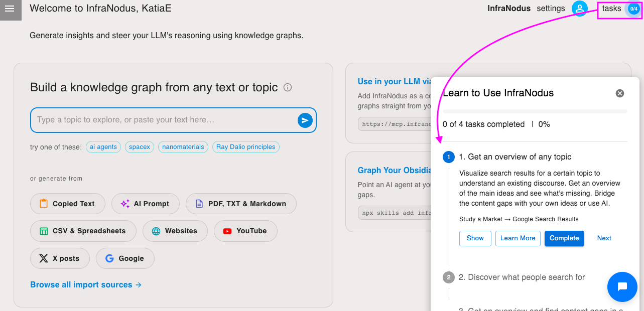Open the hamburger menu icon
Screen dimensions: 644x311
tap(10, 9)
